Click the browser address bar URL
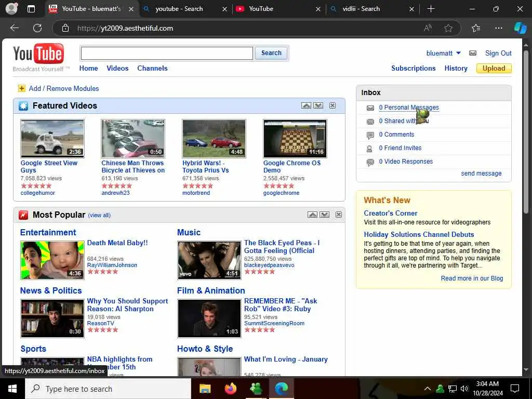532x399 pixels. click(x=125, y=28)
